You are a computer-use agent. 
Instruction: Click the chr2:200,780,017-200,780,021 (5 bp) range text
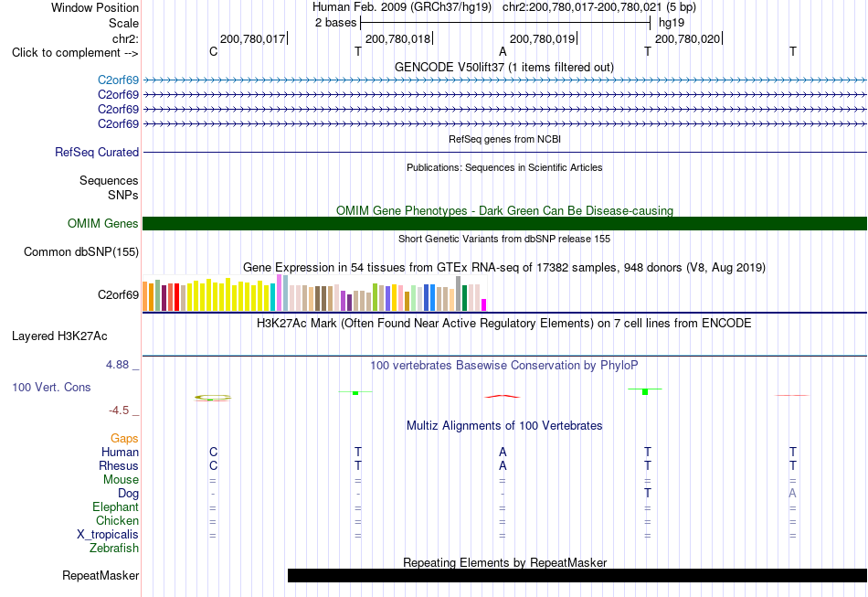click(x=599, y=7)
